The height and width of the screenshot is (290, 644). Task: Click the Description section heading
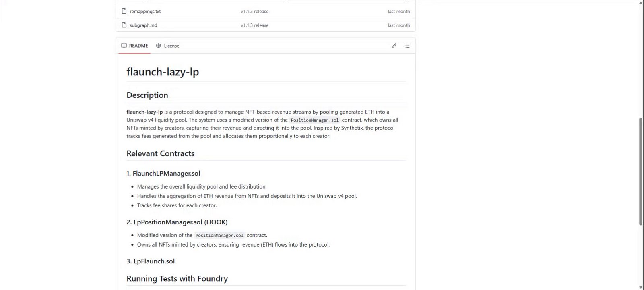(x=147, y=95)
